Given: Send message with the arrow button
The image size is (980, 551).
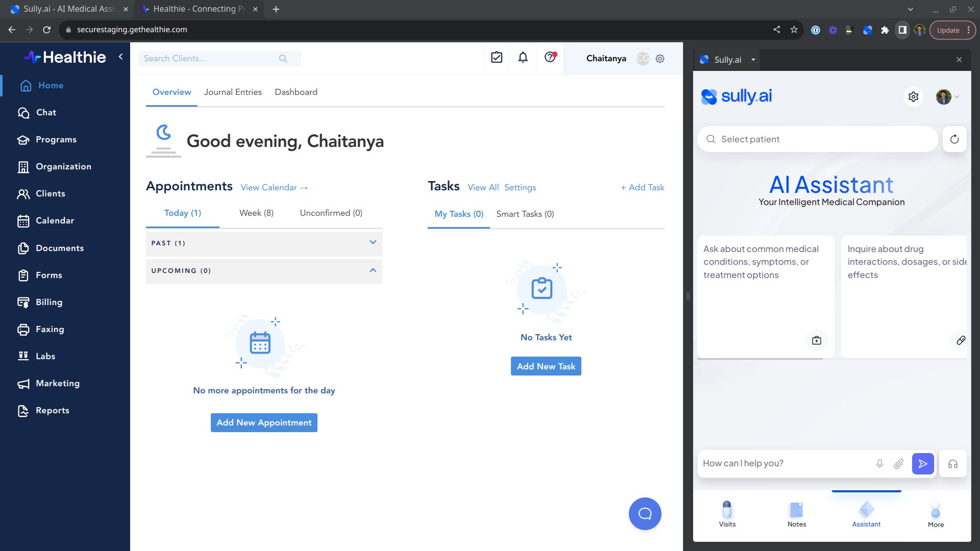Looking at the screenshot, I should click(x=923, y=464).
